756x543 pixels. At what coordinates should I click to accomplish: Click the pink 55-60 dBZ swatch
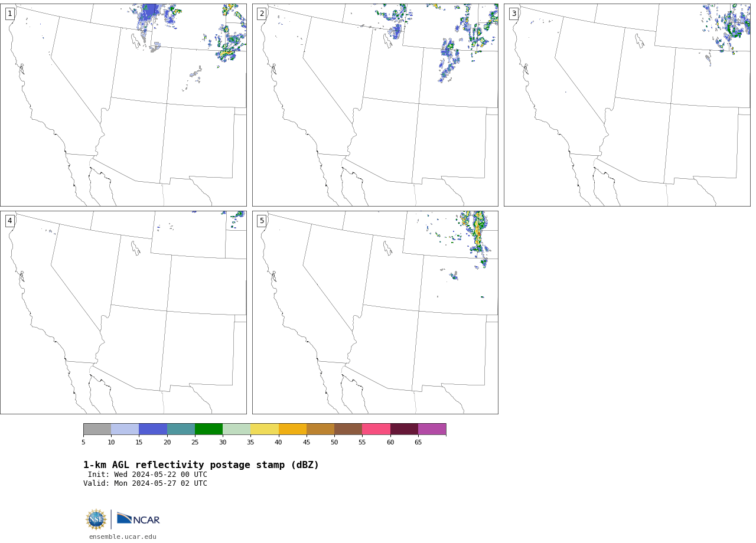point(376,429)
